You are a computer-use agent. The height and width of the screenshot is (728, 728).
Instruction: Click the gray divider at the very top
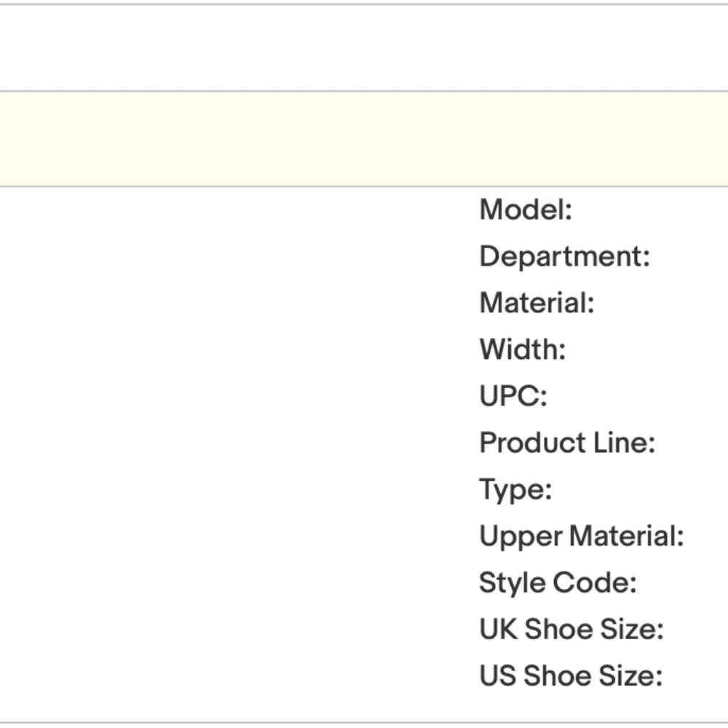[364, 4]
